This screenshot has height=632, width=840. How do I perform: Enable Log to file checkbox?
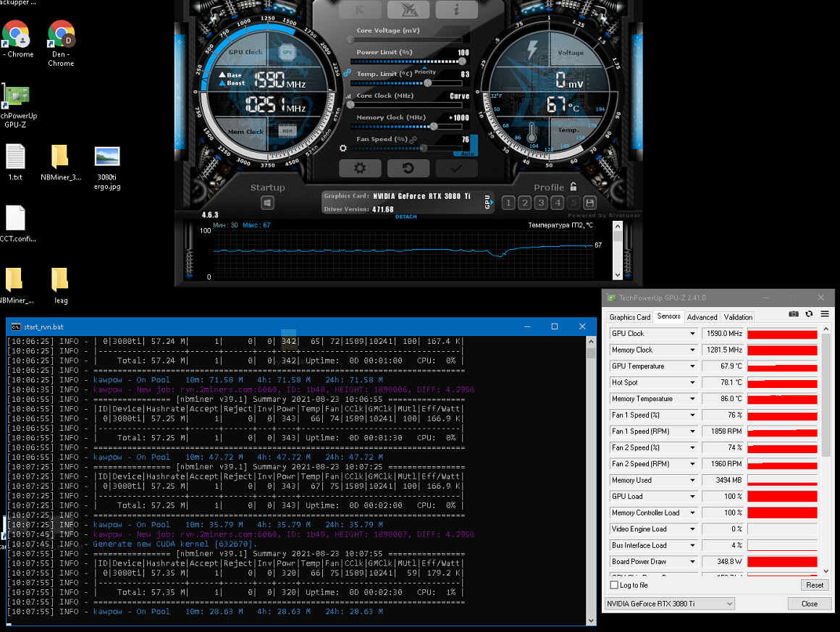(615, 585)
